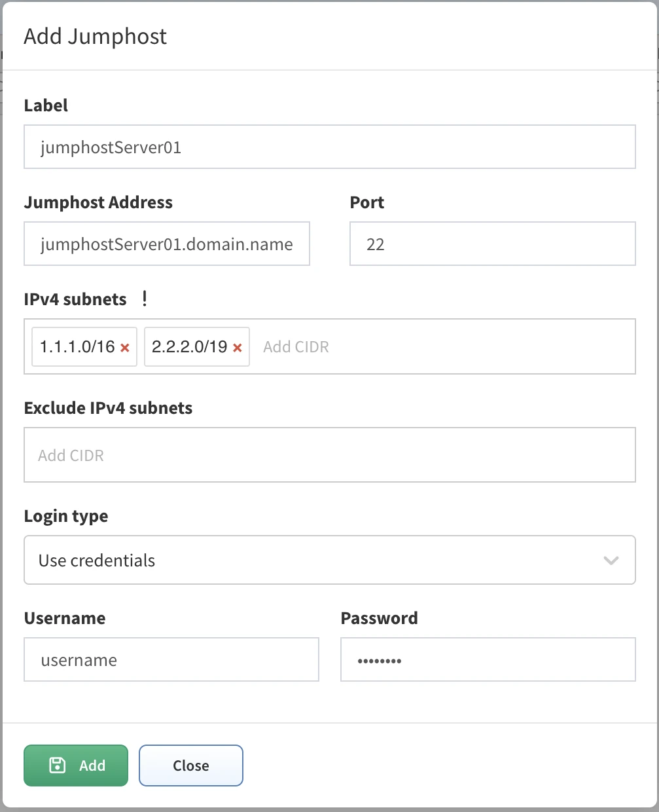Expand the Login type dropdown chevron
This screenshot has height=812, width=659.
point(611,561)
